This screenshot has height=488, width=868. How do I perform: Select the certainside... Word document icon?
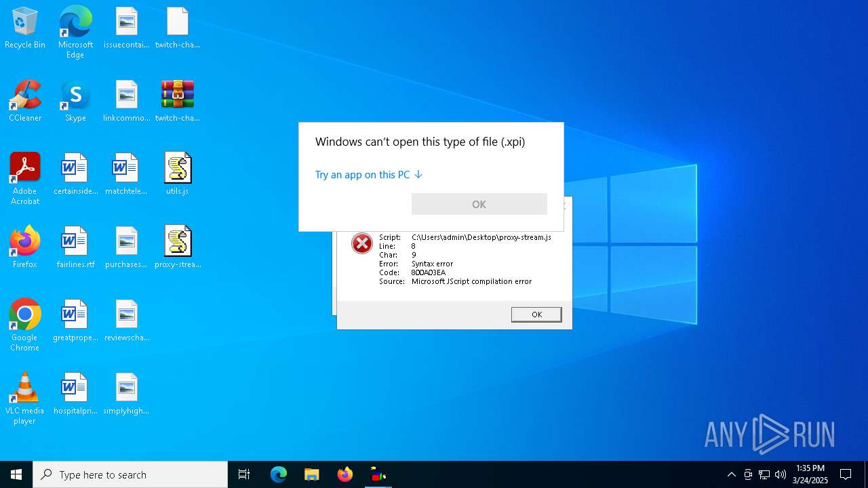point(75,175)
